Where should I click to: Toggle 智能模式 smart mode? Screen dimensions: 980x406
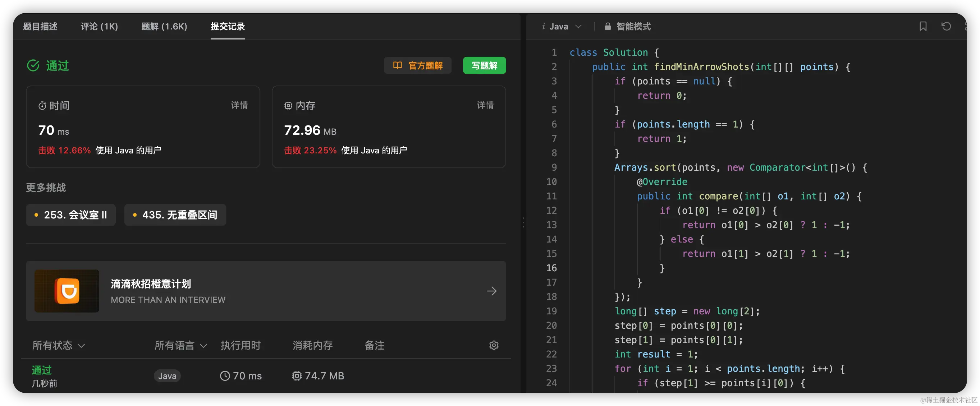point(633,26)
